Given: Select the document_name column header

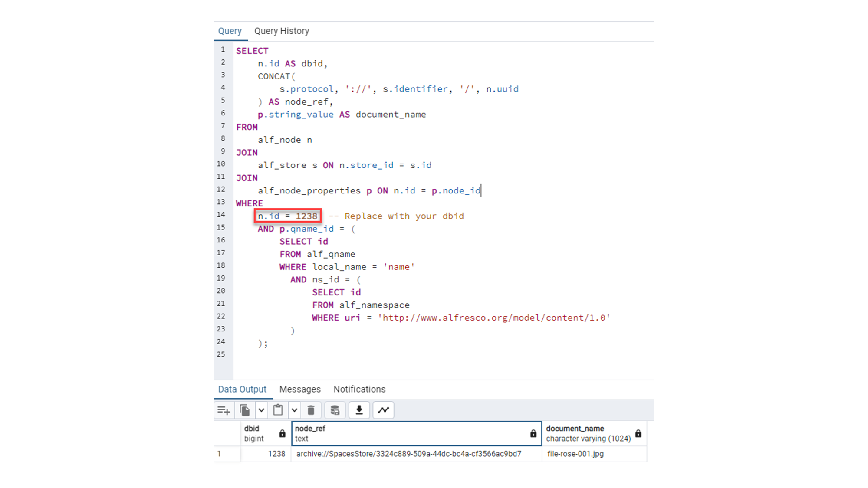Looking at the screenshot, I should tap(595, 433).
